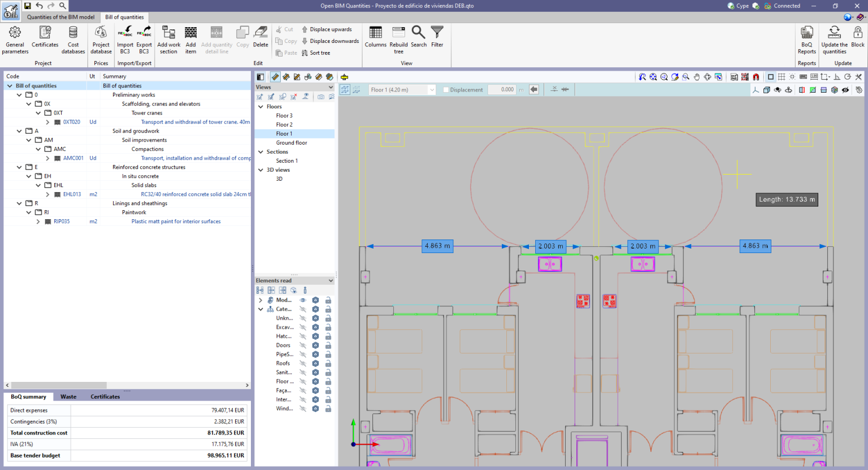
Task: Open the Waste tab in BoQ summary
Action: [68, 397]
